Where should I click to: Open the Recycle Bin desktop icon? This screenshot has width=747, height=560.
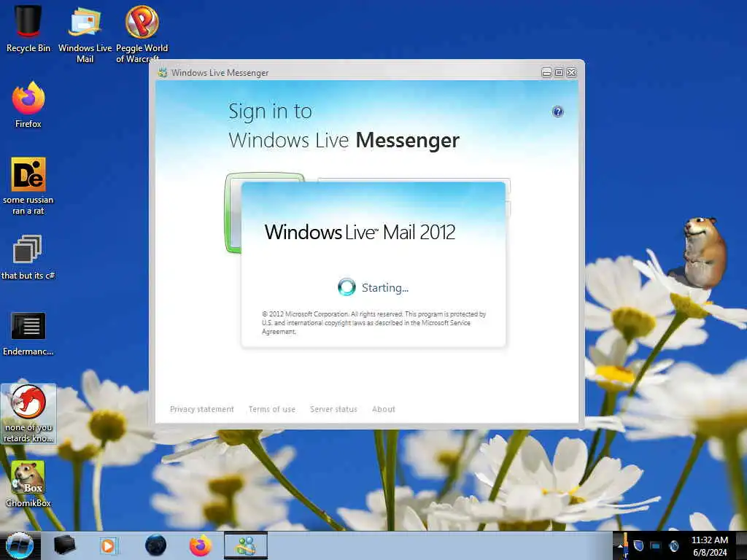coord(28,28)
